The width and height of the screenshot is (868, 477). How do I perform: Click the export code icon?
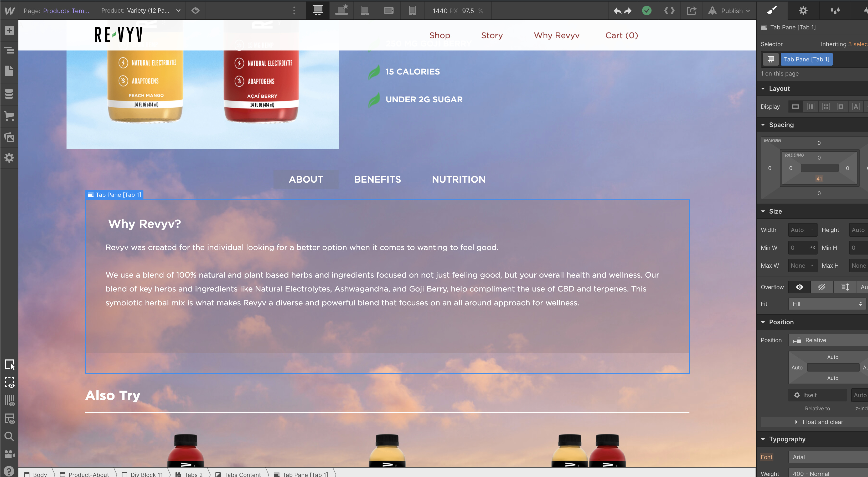point(669,10)
